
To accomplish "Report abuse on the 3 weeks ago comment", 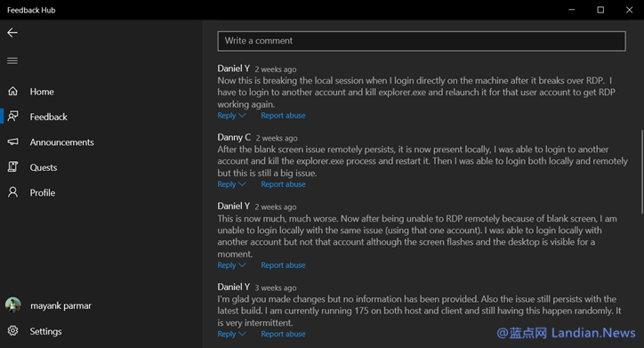I will point(283,334).
